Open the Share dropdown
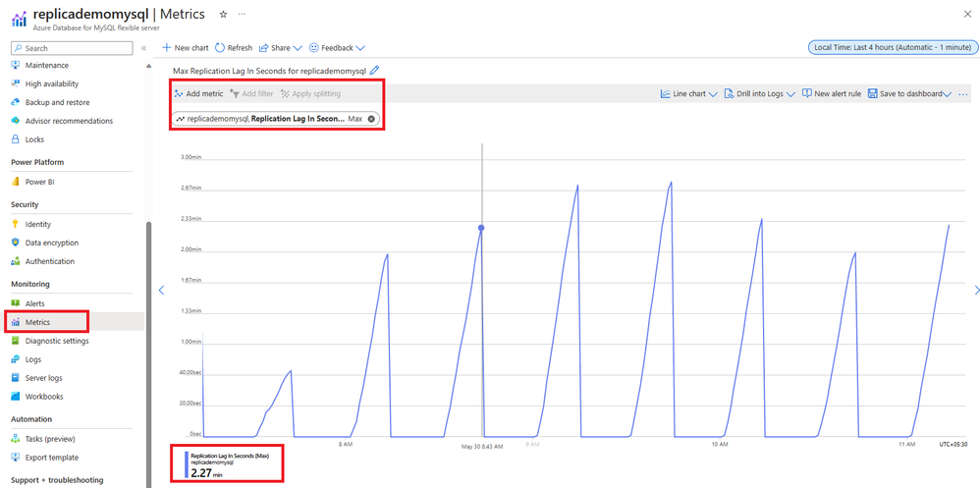The width and height of the screenshot is (980, 488). click(281, 48)
